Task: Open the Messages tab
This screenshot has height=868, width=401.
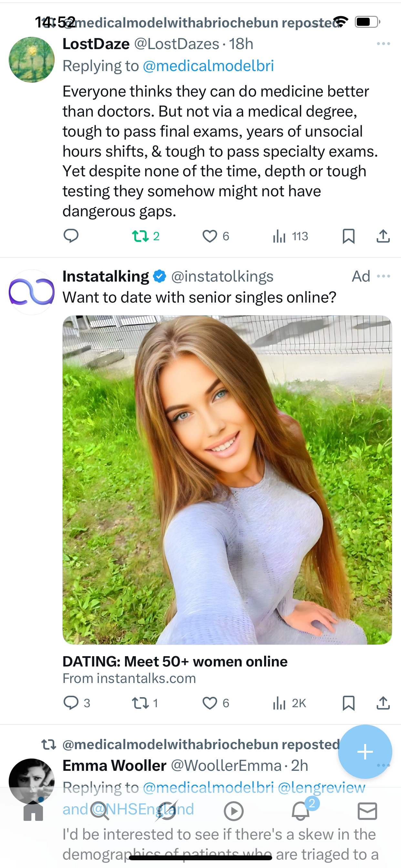Action: coord(367,811)
